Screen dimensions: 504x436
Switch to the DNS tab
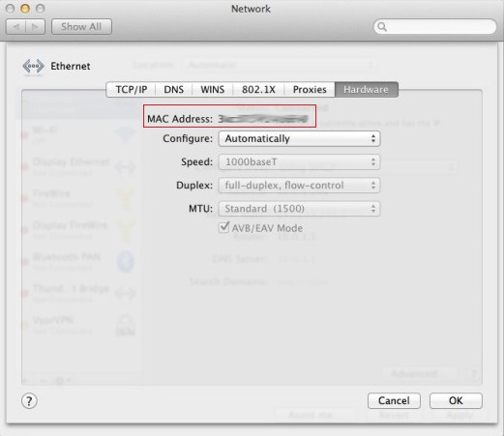[173, 90]
